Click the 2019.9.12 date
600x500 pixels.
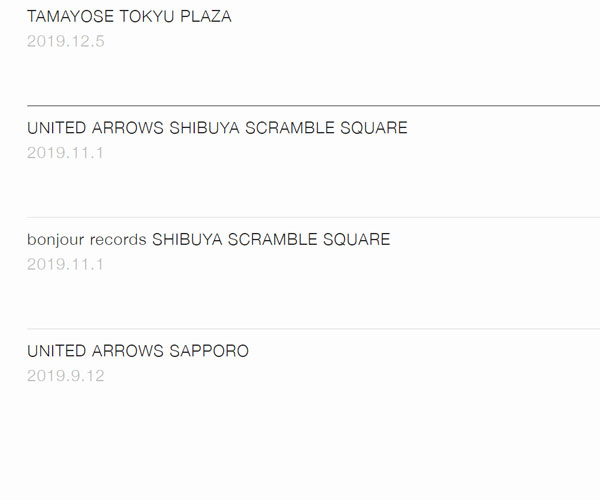click(x=66, y=376)
